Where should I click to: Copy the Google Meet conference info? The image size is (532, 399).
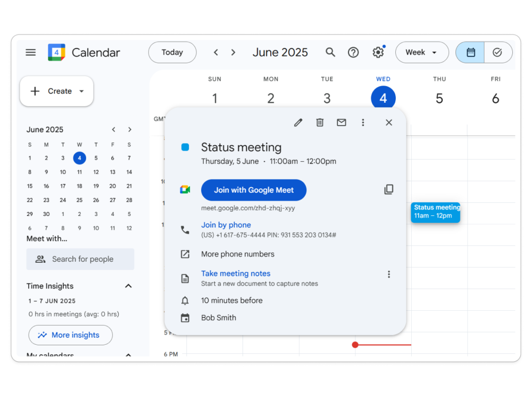(x=389, y=189)
